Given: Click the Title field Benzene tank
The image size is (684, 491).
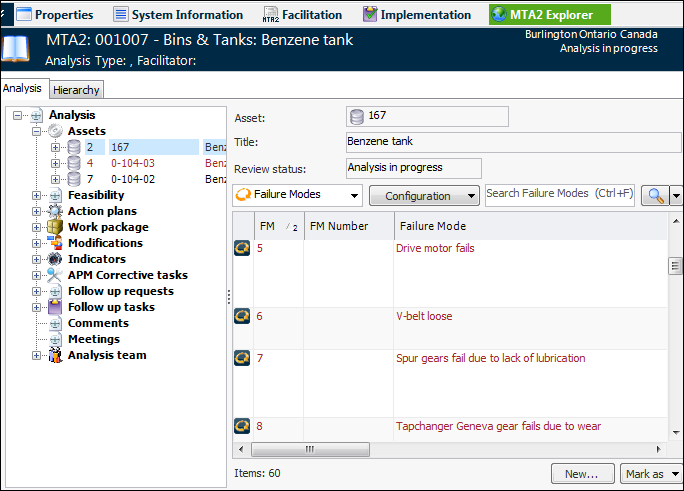Looking at the screenshot, I should pyautogui.click(x=513, y=142).
